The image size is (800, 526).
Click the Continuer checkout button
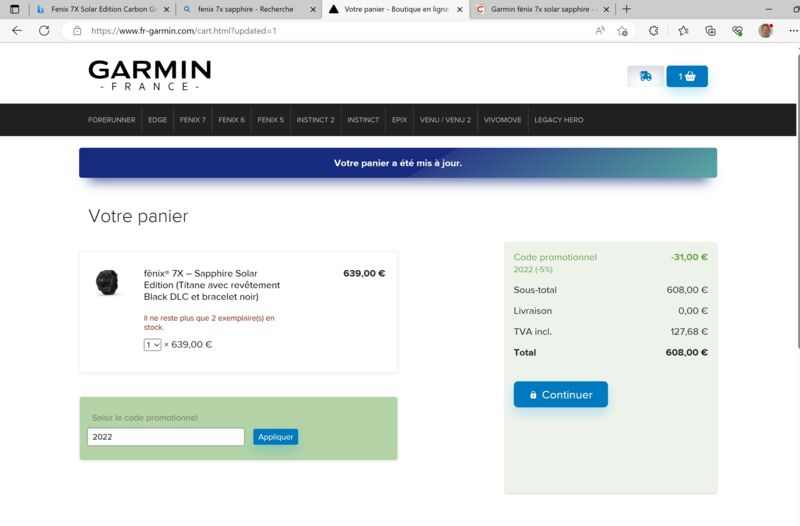click(x=561, y=394)
